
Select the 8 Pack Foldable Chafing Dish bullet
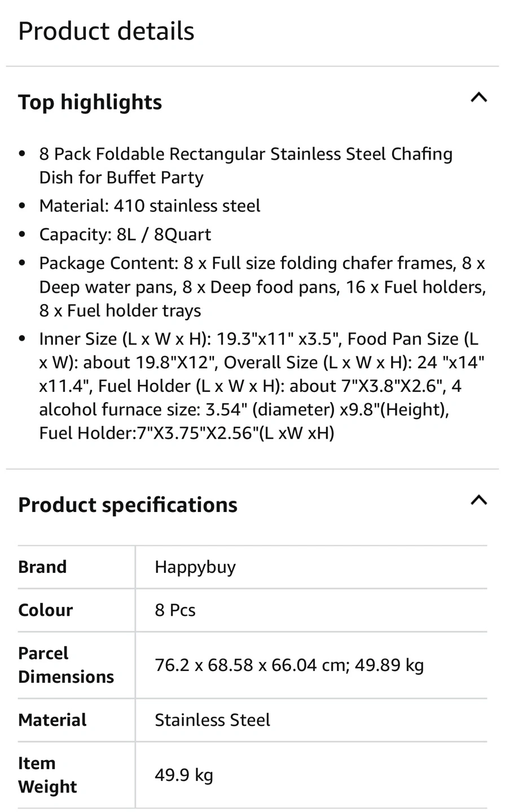245,166
